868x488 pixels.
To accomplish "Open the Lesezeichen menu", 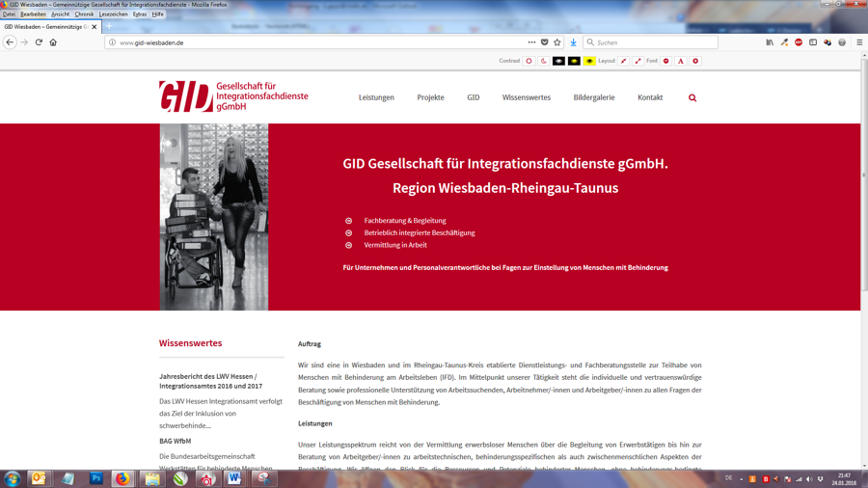I will coord(113,14).
